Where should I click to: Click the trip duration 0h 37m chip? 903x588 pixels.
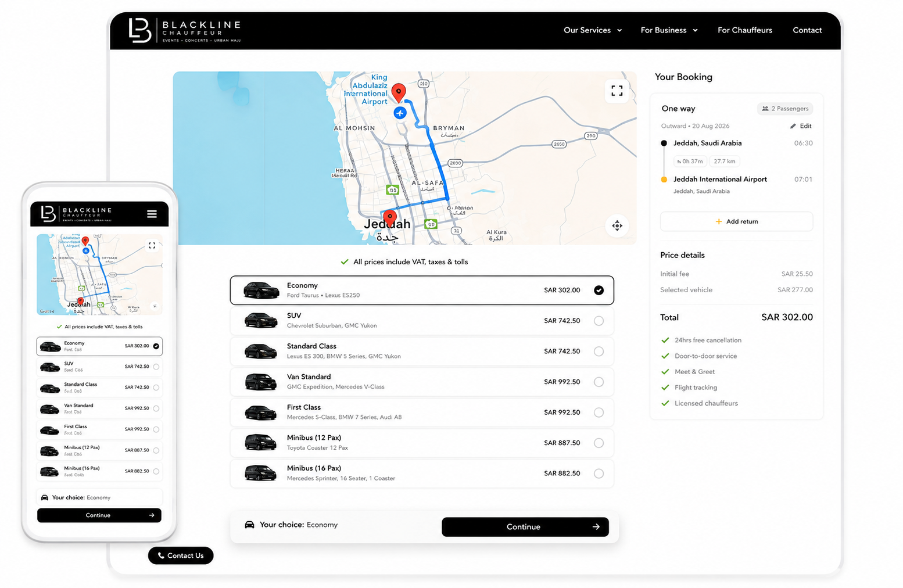(x=690, y=162)
